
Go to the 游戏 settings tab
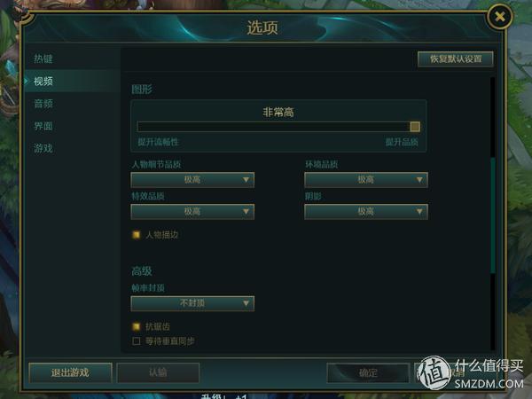click(43, 148)
